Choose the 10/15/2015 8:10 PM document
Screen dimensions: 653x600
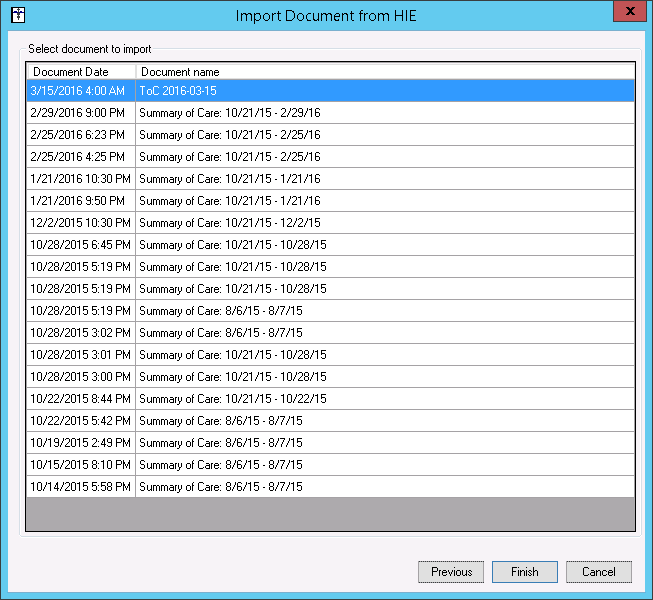click(x=330, y=465)
